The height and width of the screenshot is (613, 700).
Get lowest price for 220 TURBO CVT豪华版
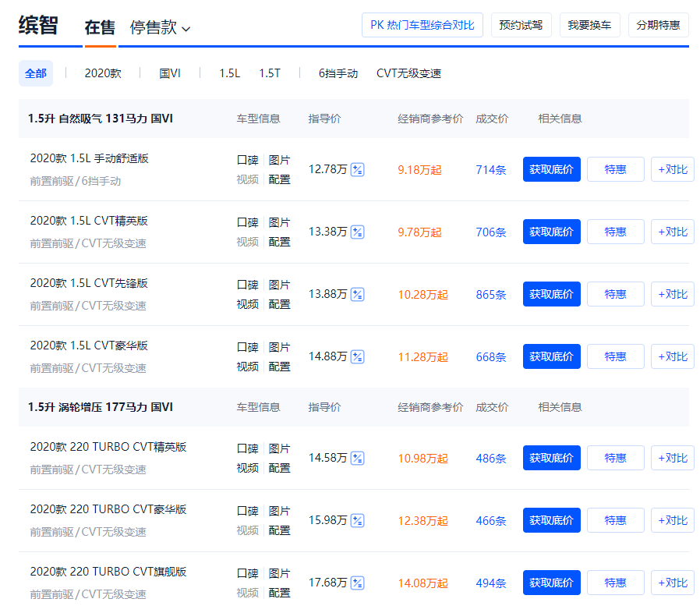coord(552,520)
